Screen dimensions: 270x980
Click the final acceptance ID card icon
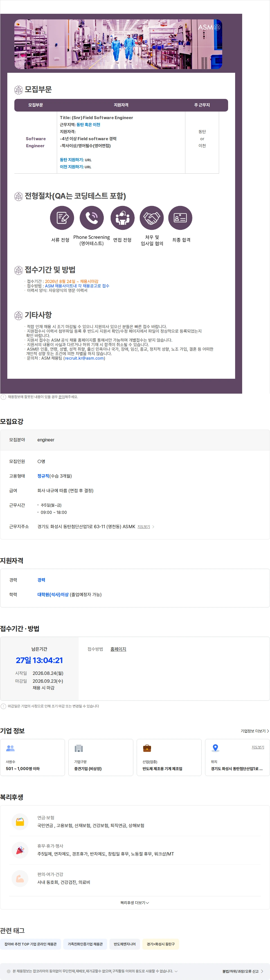pyautogui.click(x=180, y=218)
